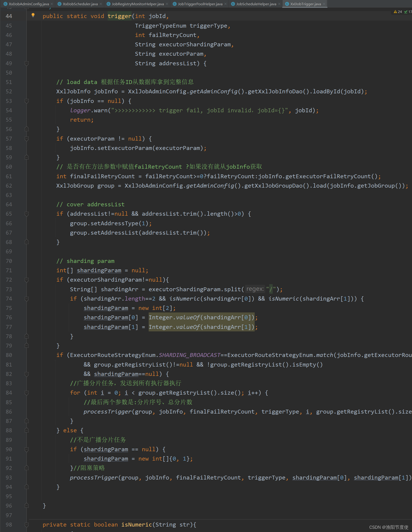Click the 'regex:' parameter hint on line 73
This screenshot has height=532, width=412.
(x=255, y=289)
